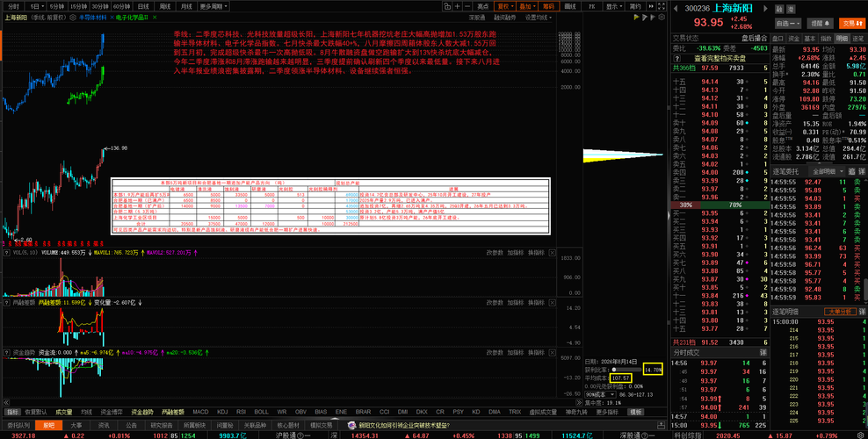The image size is (868, 439).
Task: Open 叠加 overlay dropdown
Action: pyautogui.click(x=527, y=7)
